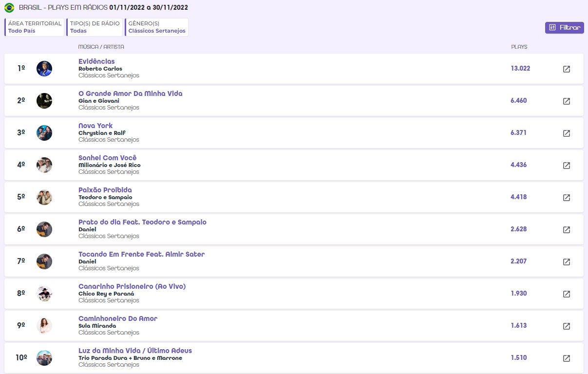Screen dimensions: 588x374
Task: Click the 1º ranking position
Action: click(x=21, y=69)
